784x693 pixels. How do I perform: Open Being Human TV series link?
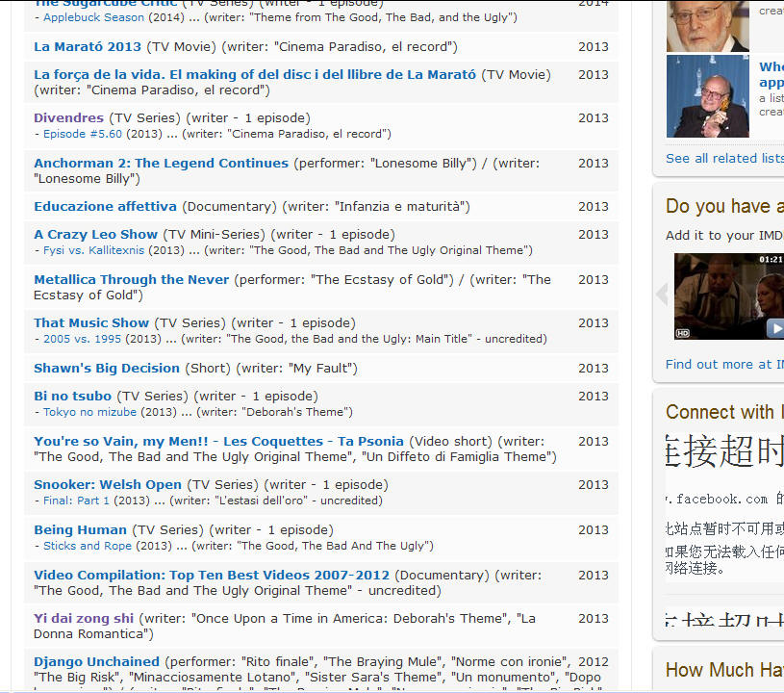80,530
